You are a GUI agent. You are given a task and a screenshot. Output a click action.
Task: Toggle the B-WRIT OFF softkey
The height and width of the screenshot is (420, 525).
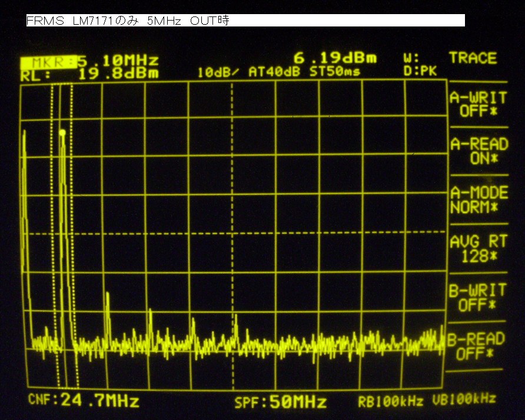477,297
